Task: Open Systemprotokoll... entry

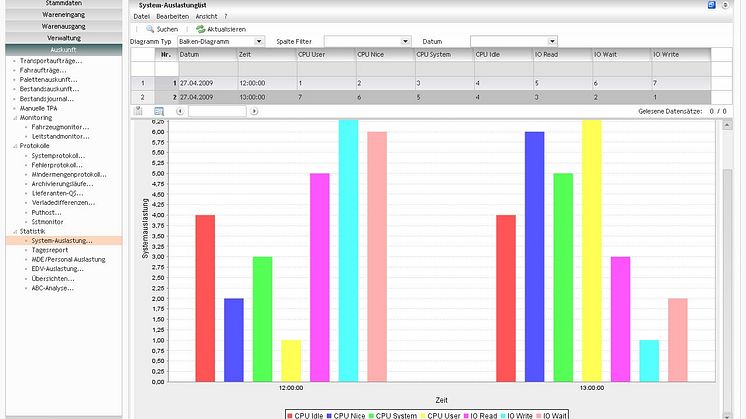Action: 59,156
